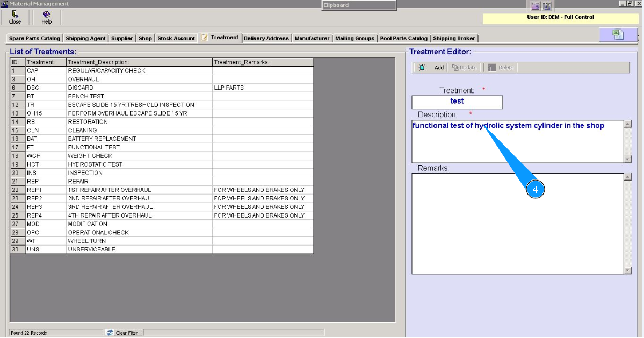Image resolution: width=644 pixels, height=338 pixels.
Task: Select the OVERHAUL treatment row
Action: [162, 80]
